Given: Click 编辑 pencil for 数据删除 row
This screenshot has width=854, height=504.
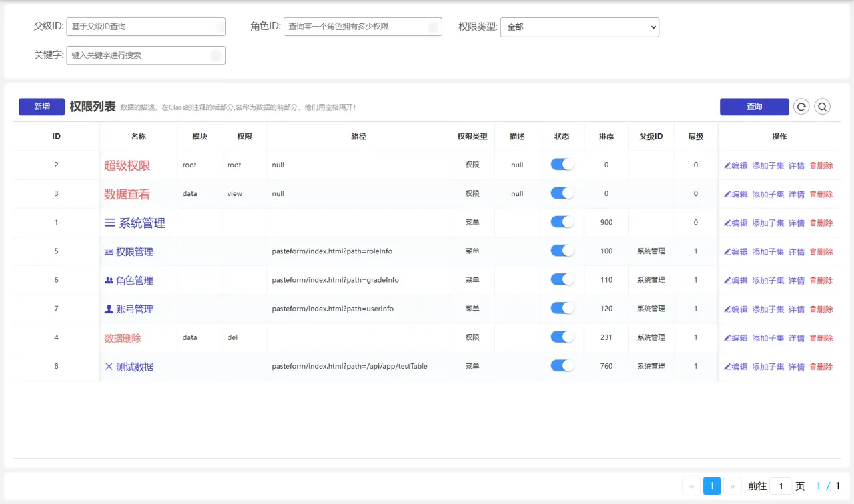Looking at the screenshot, I should pos(736,337).
